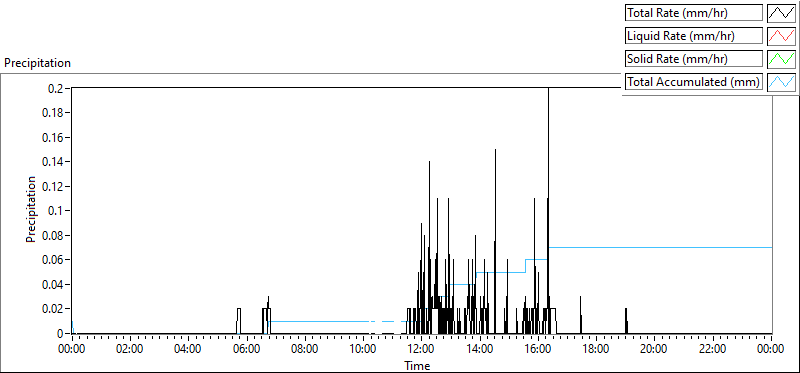
Task: Click the 16:00 time axis marker
Action: (538, 350)
